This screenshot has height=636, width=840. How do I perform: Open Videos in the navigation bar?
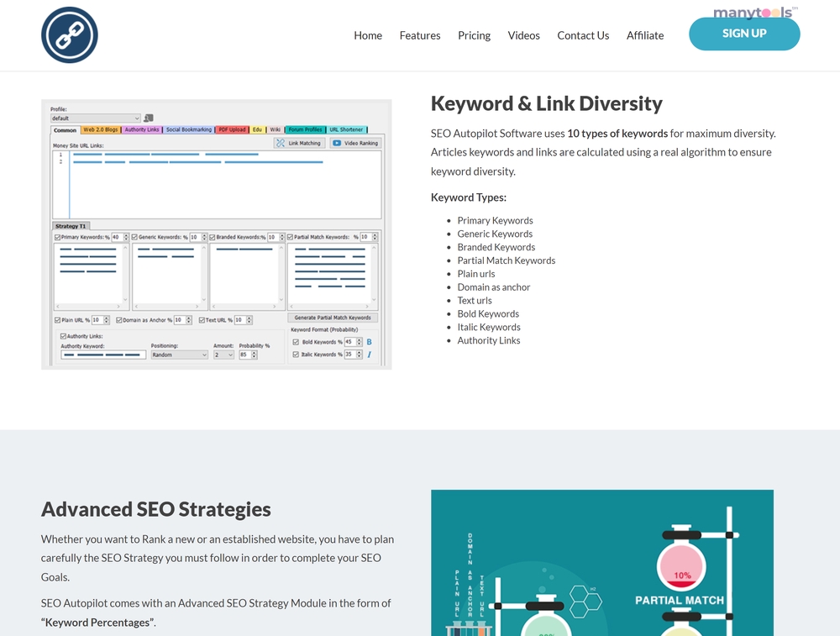[524, 35]
